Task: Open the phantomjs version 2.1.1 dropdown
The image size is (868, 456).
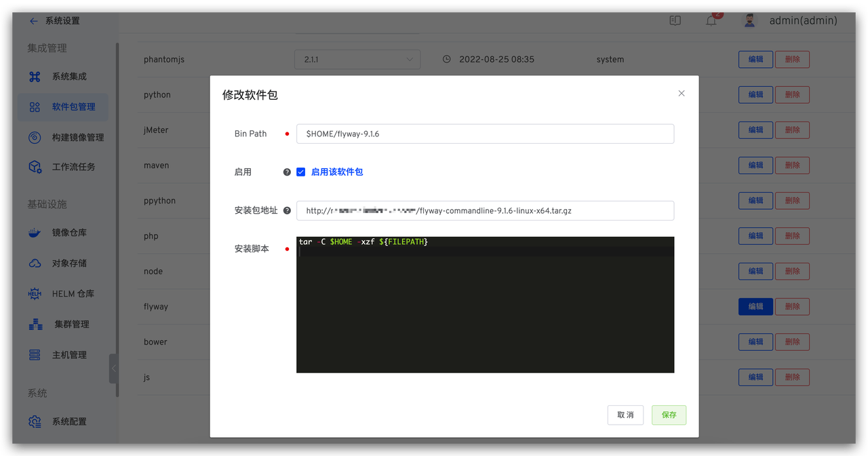Action: pos(357,59)
